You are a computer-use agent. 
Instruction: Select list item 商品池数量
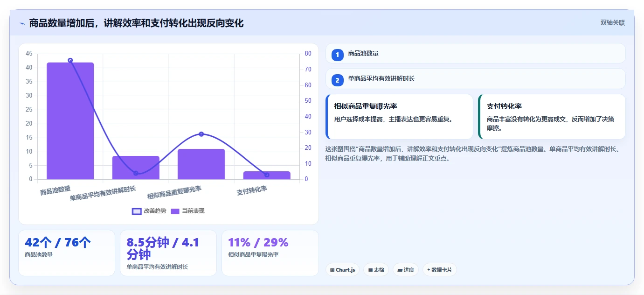pyautogui.click(x=476, y=53)
